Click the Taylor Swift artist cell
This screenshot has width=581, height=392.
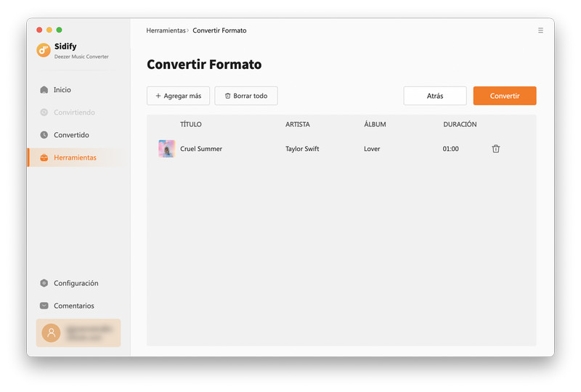302,149
